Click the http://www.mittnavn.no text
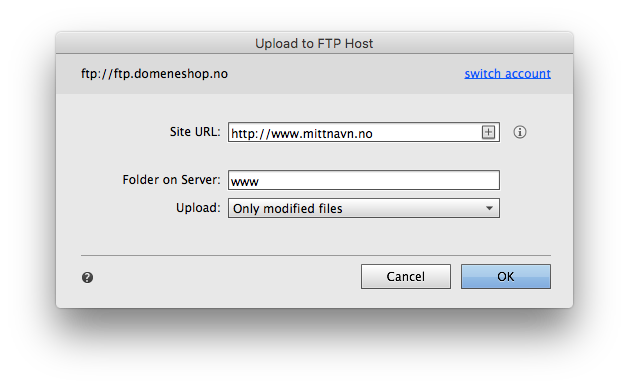Viewport: 629px width, 388px height. pyautogui.click(x=302, y=134)
